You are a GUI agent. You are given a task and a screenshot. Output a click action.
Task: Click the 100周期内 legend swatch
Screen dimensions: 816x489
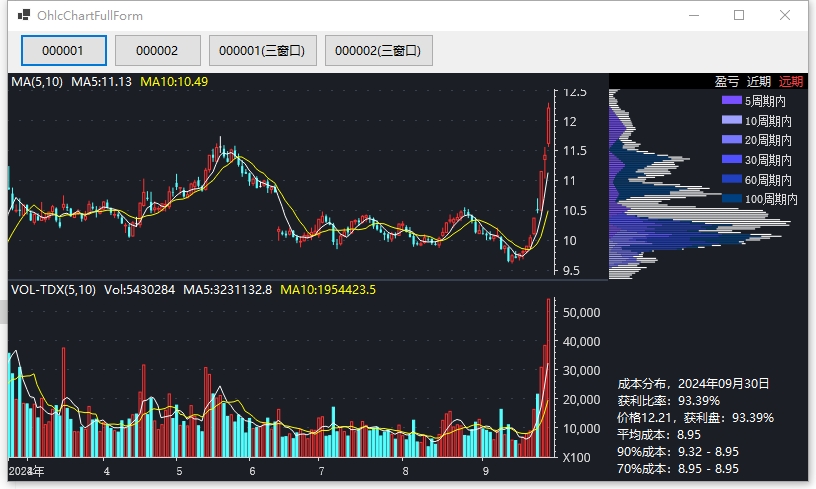[732, 198]
